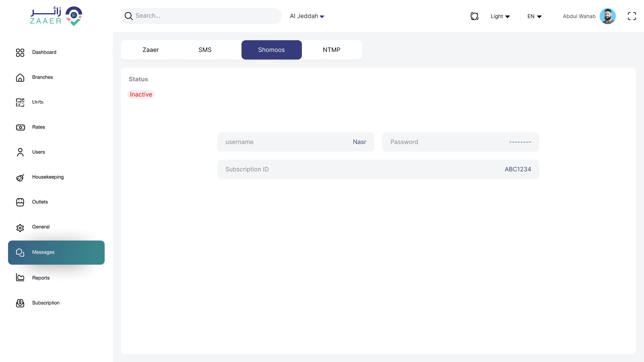Switch to the SMS tab

click(205, 50)
